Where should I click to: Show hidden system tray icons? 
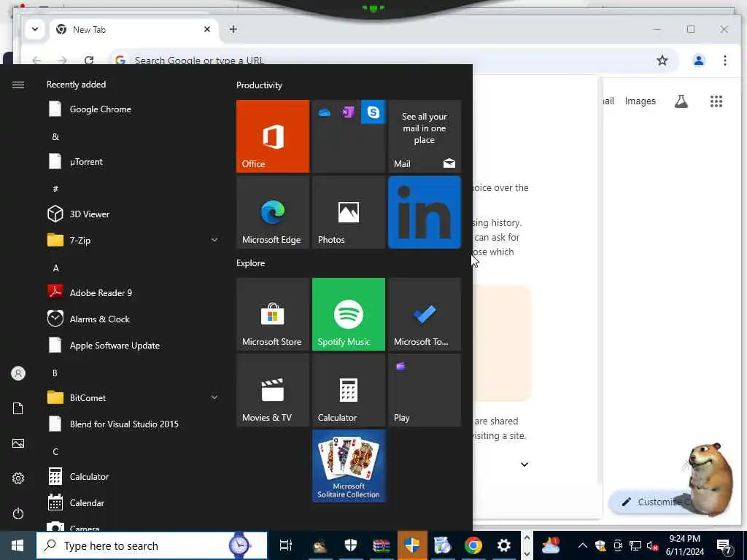coord(583,545)
